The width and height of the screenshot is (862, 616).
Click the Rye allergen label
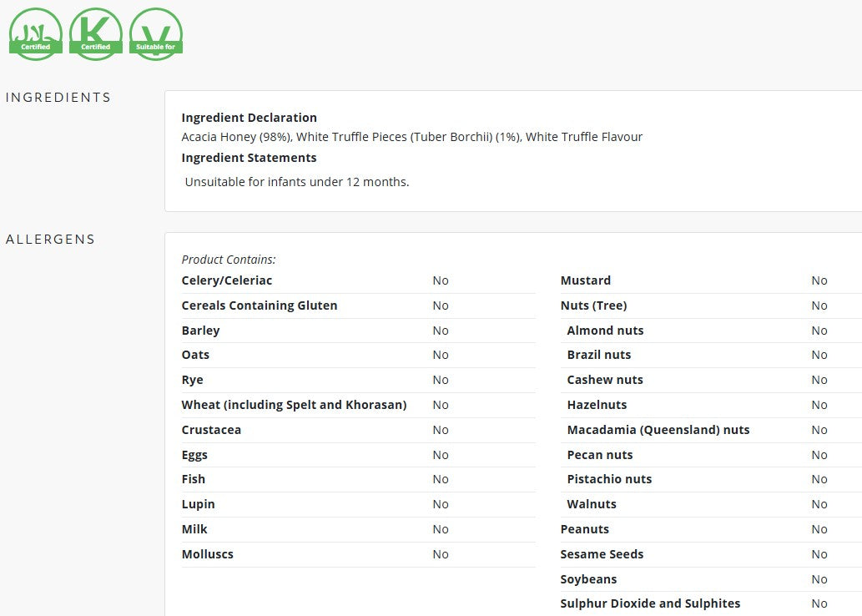(193, 380)
